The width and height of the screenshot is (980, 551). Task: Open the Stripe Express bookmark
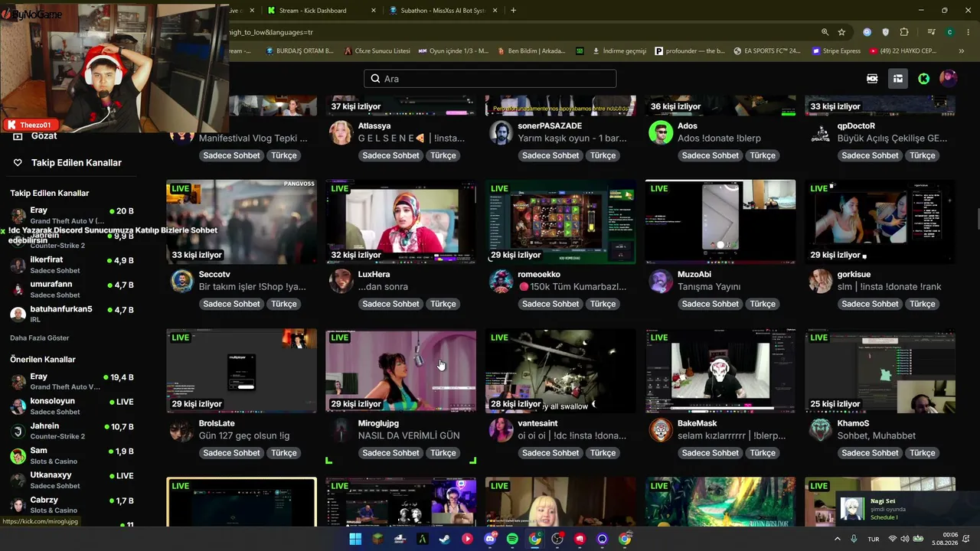point(835,51)
